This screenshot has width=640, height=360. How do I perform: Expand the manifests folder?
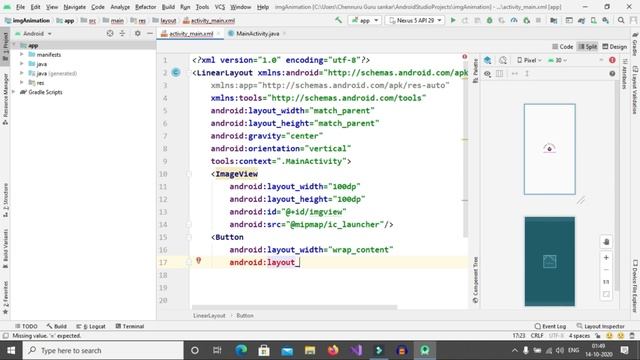point(22,54)
